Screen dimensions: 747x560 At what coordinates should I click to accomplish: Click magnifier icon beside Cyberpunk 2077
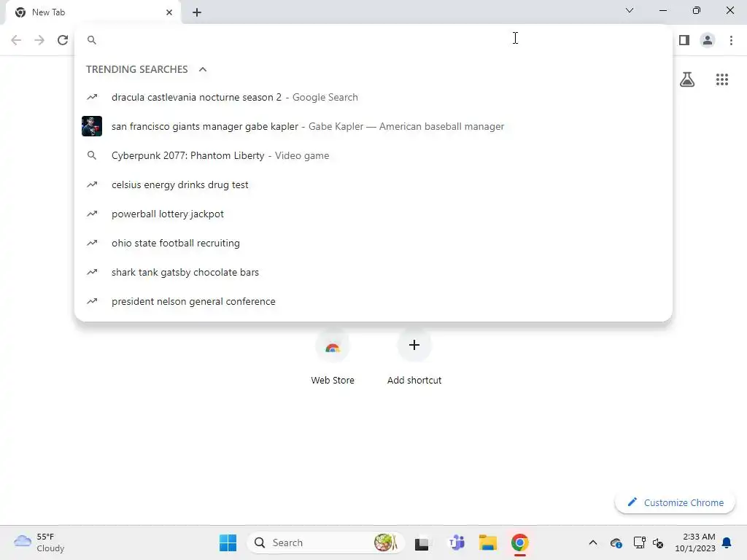pos(92,156)
